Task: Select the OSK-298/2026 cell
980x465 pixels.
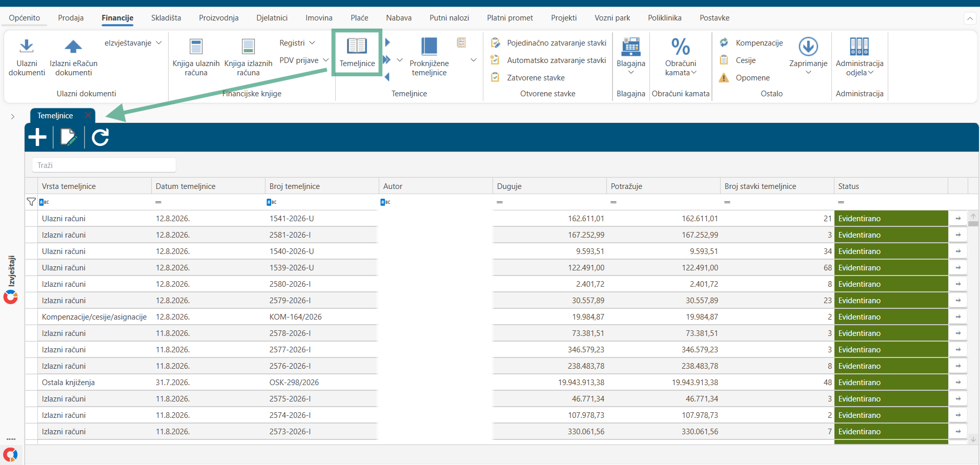Action: [322, 382]
